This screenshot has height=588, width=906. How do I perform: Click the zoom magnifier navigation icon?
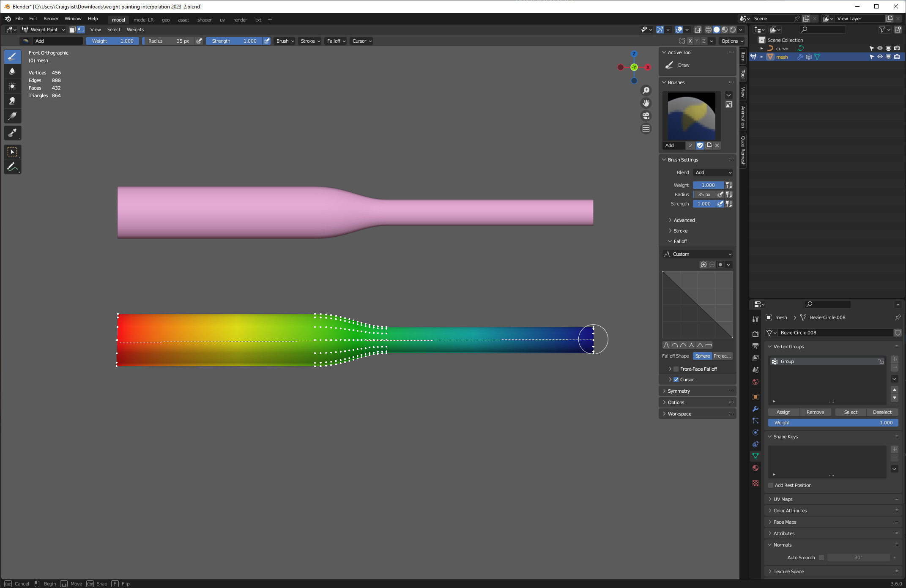[646, 90]
